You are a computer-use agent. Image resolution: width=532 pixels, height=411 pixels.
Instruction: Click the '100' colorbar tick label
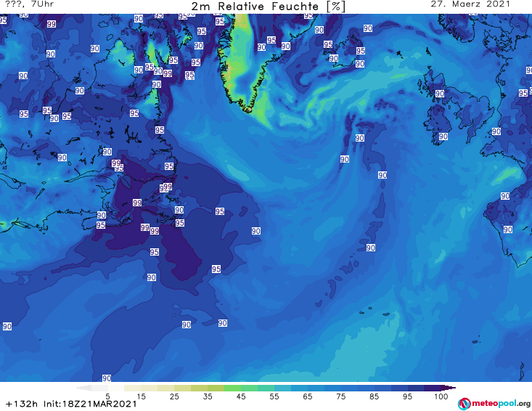(x=441, y=396)
